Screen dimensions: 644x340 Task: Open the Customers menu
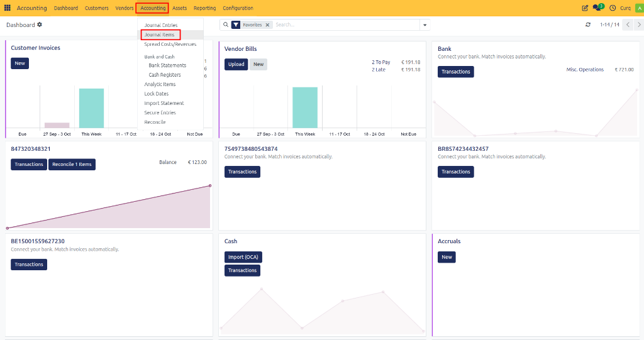[96, 8]
